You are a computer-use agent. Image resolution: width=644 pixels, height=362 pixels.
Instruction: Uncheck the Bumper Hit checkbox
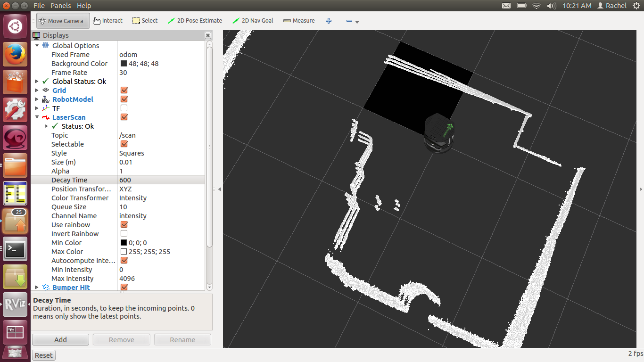tap(124, 287)
